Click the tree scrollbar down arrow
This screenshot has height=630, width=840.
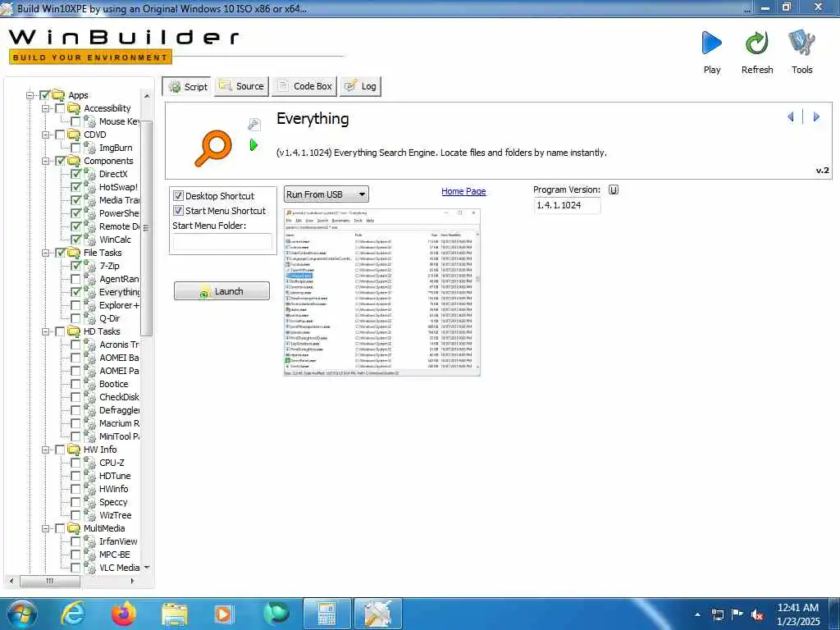click(x=147, y=568)
